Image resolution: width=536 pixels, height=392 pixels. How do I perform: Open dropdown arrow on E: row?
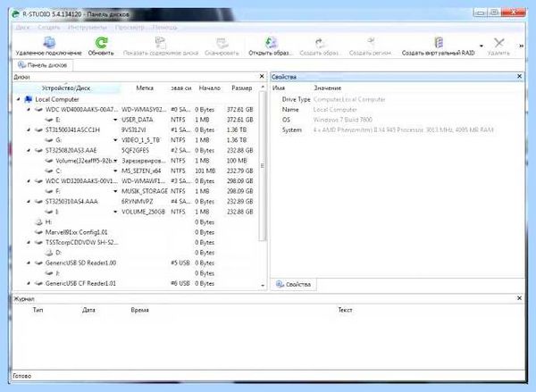115,120
